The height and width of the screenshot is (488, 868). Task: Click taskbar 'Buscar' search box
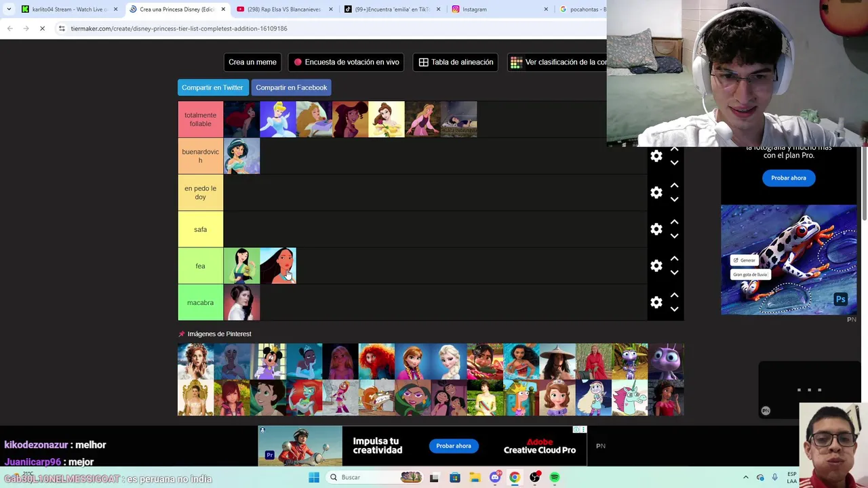pos(374,477)
